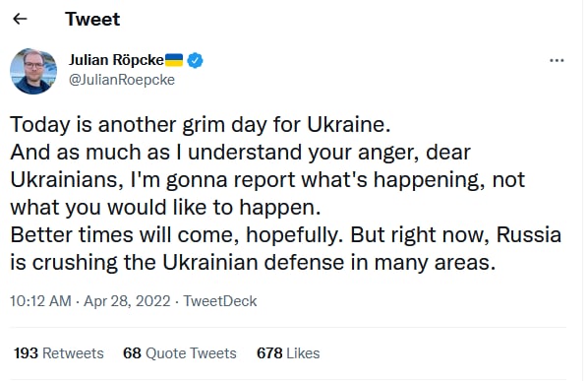Click the word 'Retweets' label
This screenshot has width=588, height=381.
pos(73,353)
